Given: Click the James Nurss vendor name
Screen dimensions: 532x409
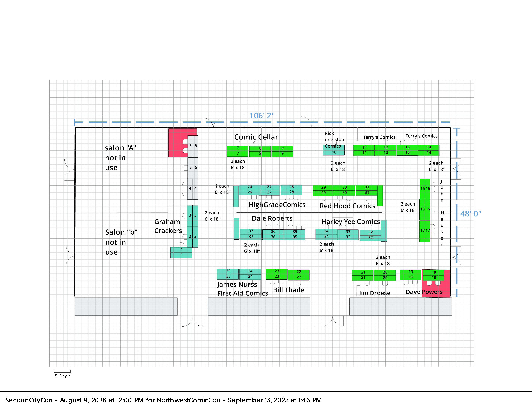Looking at the screenshot, I should pos(237,284).
